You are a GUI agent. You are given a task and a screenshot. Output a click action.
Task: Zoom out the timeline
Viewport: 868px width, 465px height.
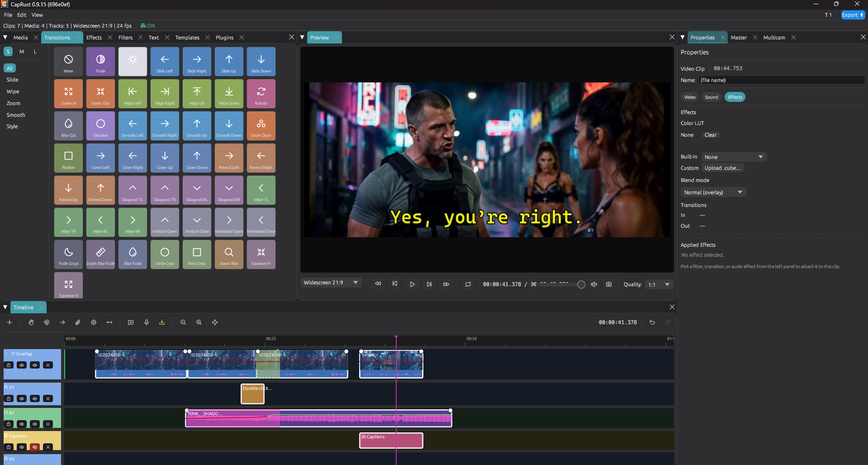(x=183, y=322)
